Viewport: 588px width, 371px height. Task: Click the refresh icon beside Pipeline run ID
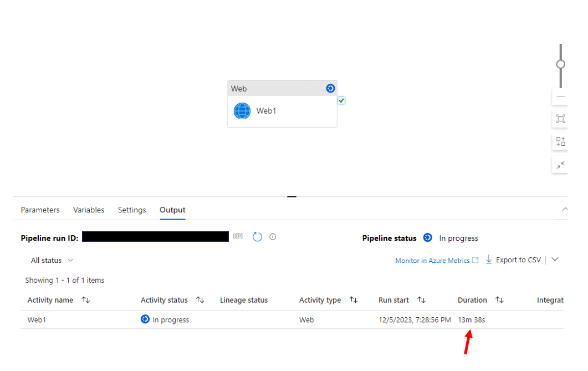click(257, 236)
